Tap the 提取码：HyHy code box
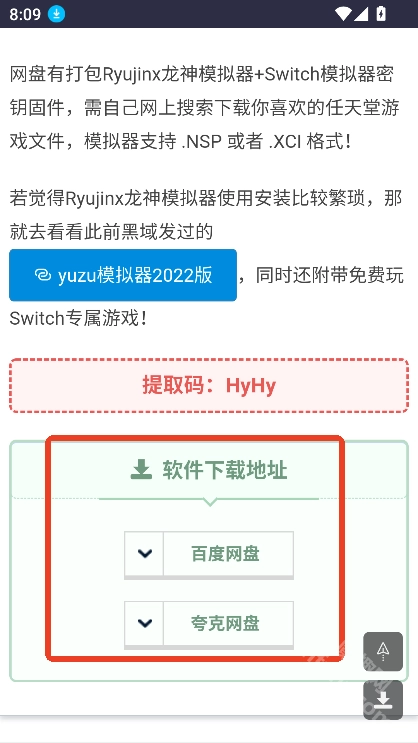 pyautogui.click(x=209, y=386)
